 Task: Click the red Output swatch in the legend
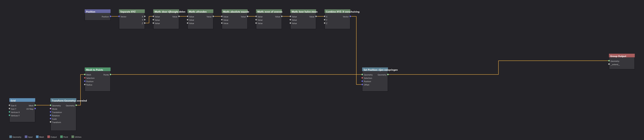click(x=49, y=137)
